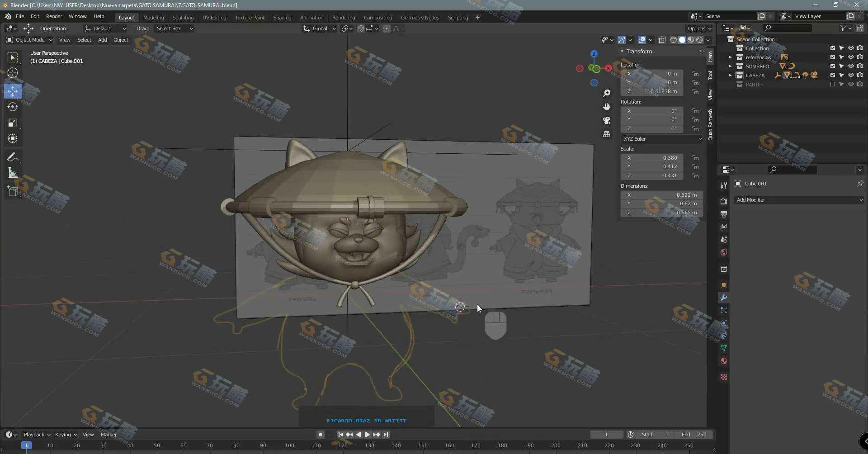Screen dimensions: 868x454
Task: Click the Pan view hand icon
Action: 607,107
